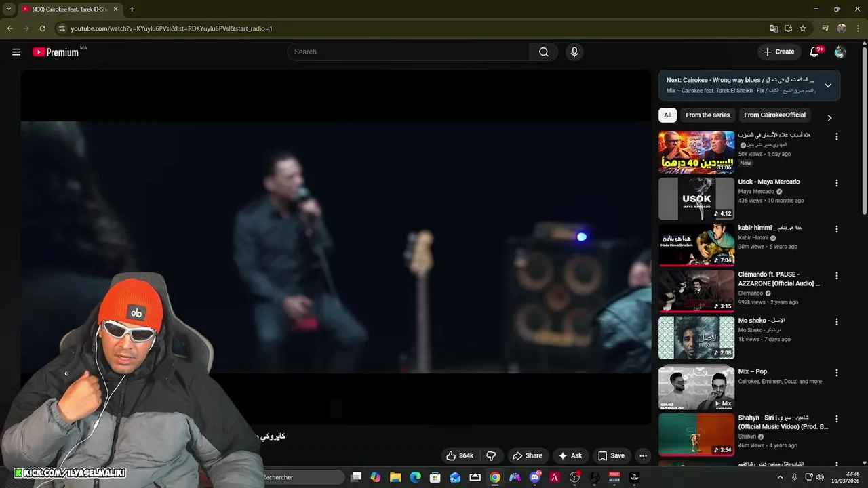The height and width of the screenshot is (488, 868).
Task: Open File Explorer from the taskbar
Action: (x=395, y=477)
